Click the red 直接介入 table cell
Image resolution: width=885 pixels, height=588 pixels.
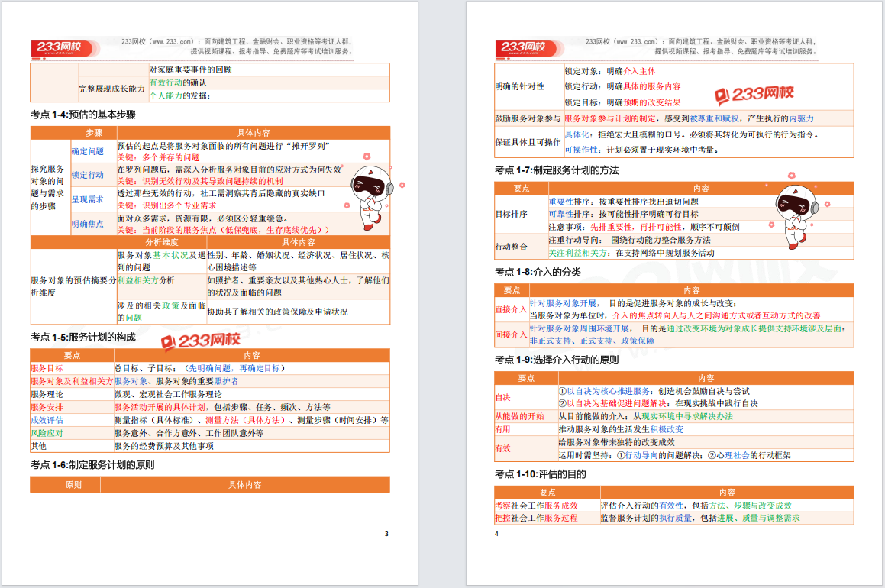click(x=511, y=309)
